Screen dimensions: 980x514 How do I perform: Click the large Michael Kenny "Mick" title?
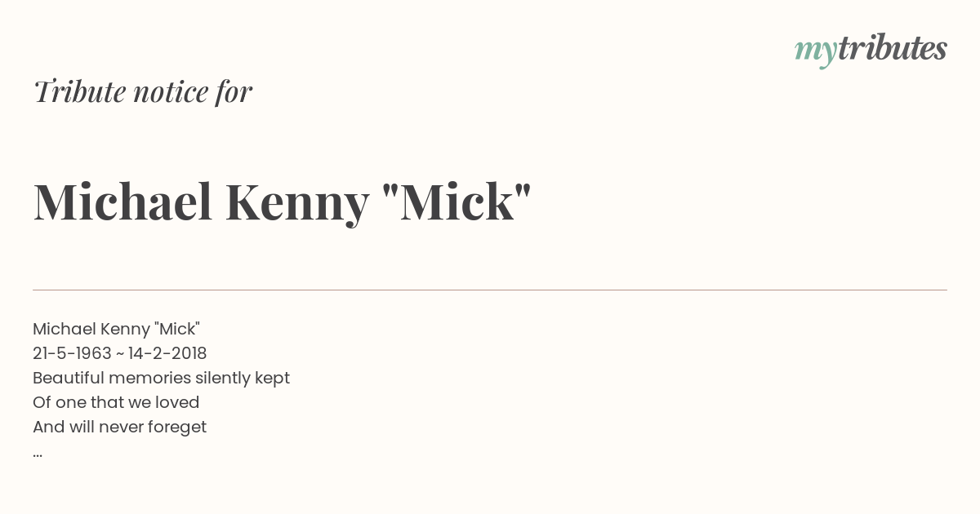(x=282, y=202)
